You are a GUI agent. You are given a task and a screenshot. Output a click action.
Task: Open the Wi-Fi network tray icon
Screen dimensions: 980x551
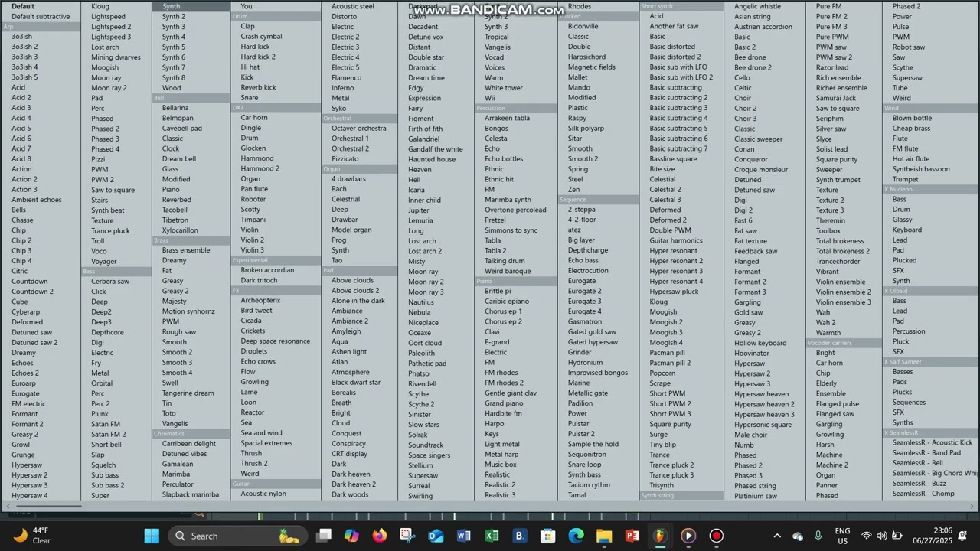(867, 536)
